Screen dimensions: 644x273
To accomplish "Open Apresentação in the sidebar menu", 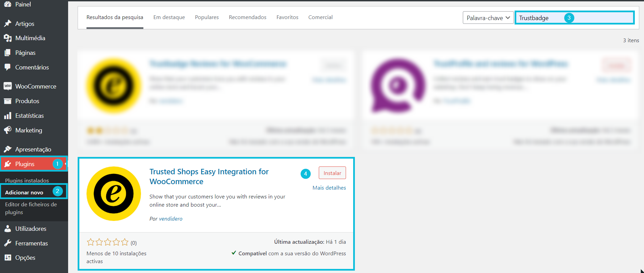I will [33, 149].
